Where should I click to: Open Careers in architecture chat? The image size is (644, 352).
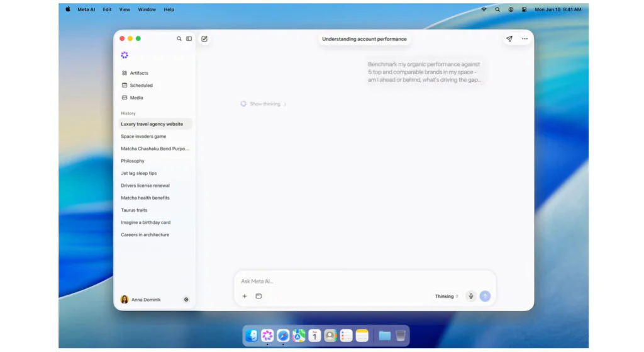pos(145,235)
